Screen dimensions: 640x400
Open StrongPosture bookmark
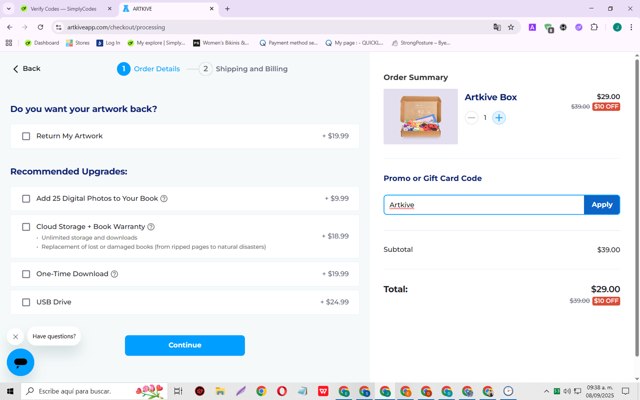click(421, 43)
